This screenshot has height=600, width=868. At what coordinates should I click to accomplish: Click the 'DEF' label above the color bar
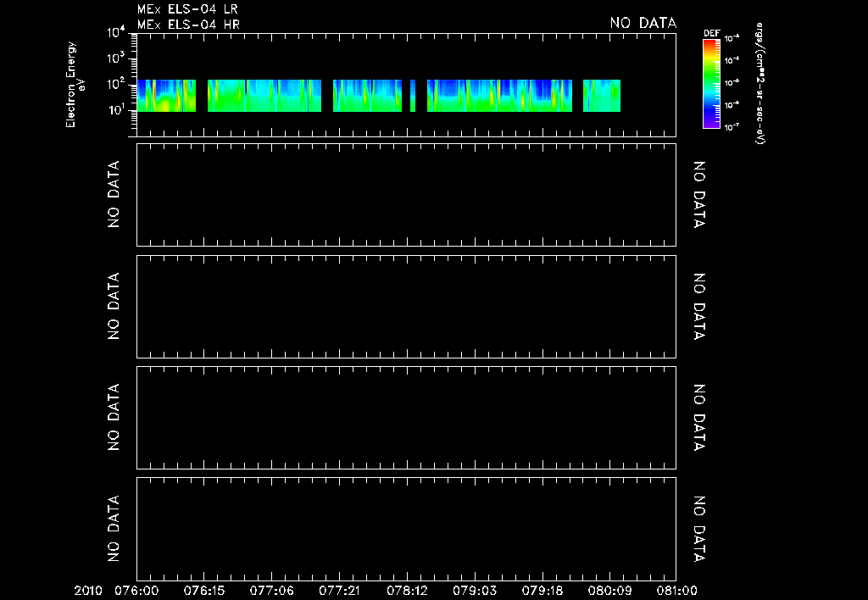click(711, 33)
